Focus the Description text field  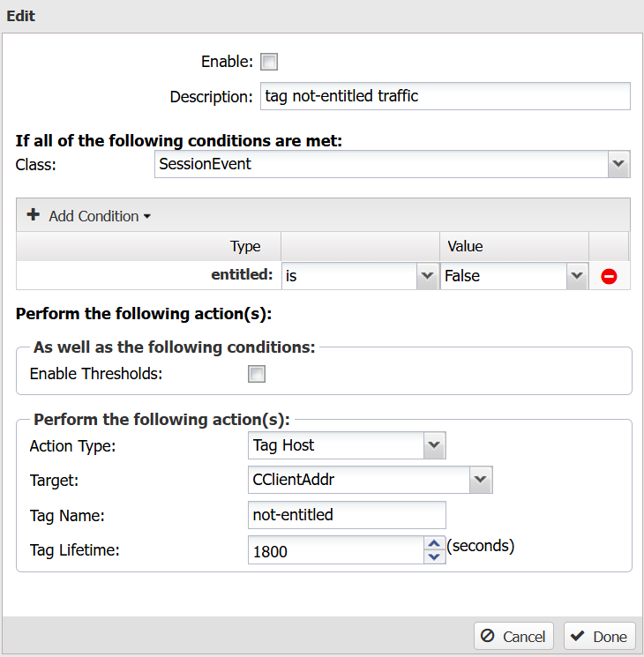(445, 96)
